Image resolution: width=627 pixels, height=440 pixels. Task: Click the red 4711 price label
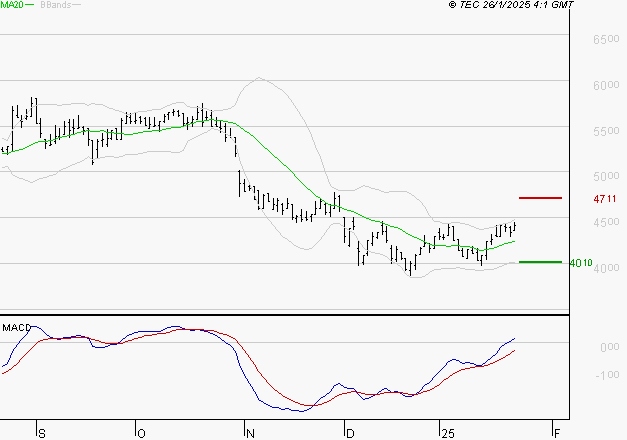click(x=605, y=199)
